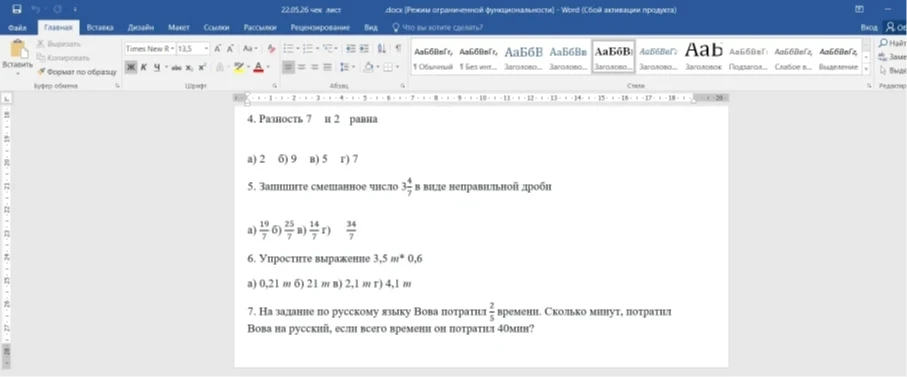Apply multilevel list

click(x=329, y=49)
